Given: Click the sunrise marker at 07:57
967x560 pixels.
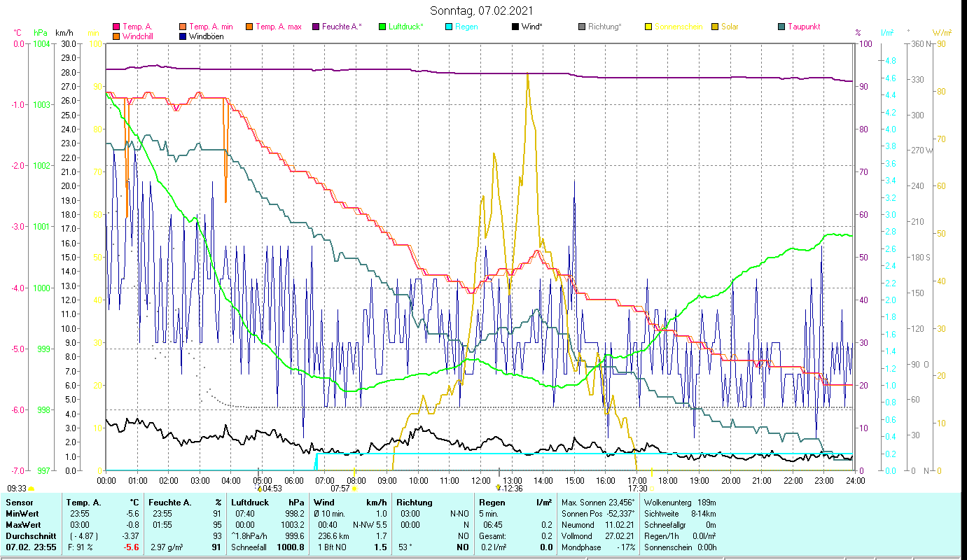Looking at the screenshot, I should 355,488.
